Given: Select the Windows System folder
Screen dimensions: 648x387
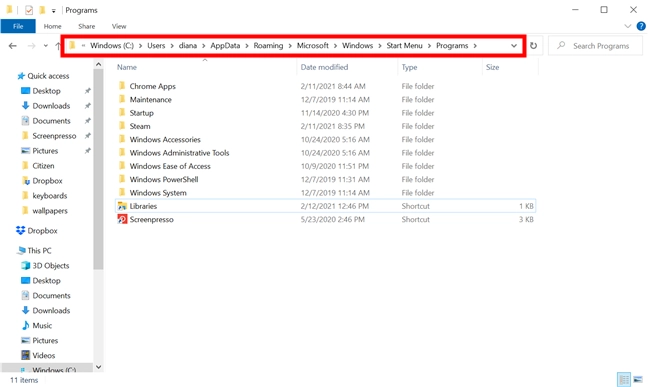Looking at the screenshot, I should coord(158,193).
